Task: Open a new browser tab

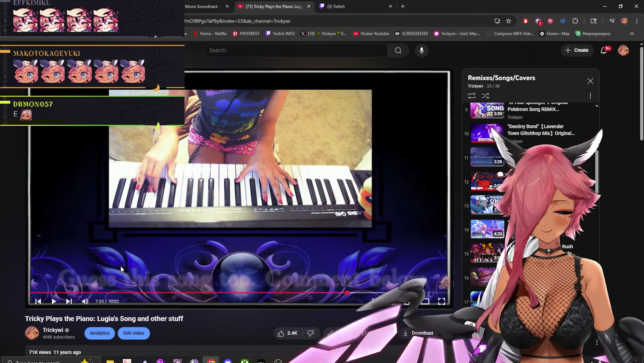Action: tap(403, 7)
